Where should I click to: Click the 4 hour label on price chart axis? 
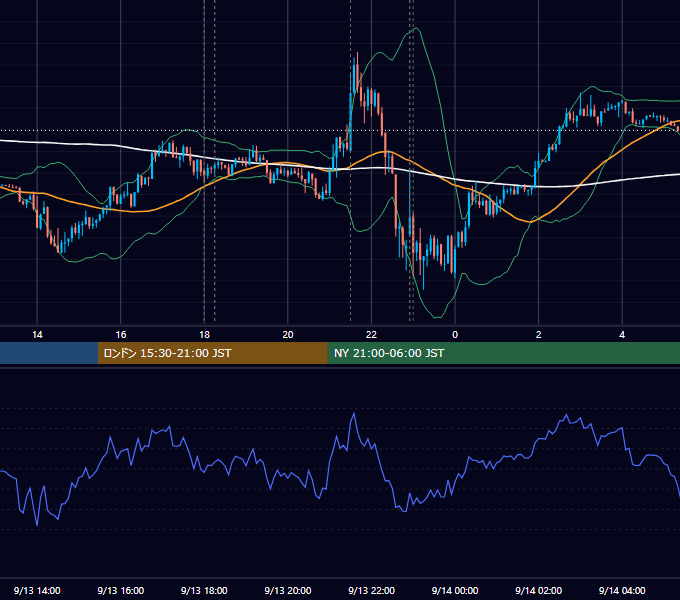pos(622,335)
